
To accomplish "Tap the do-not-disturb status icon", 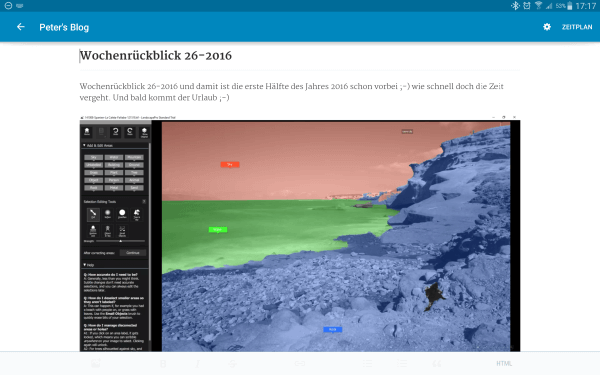I will coord(8,5).
